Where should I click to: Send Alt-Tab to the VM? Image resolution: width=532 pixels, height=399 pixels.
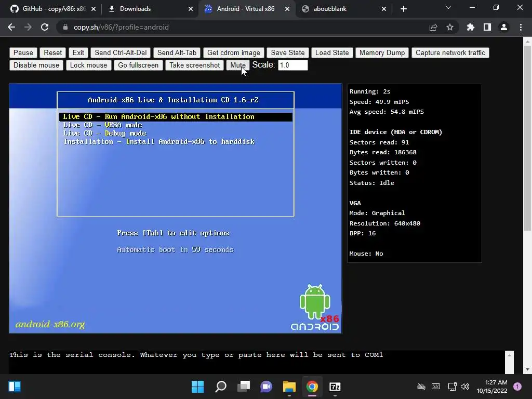(x=177, y=52)
